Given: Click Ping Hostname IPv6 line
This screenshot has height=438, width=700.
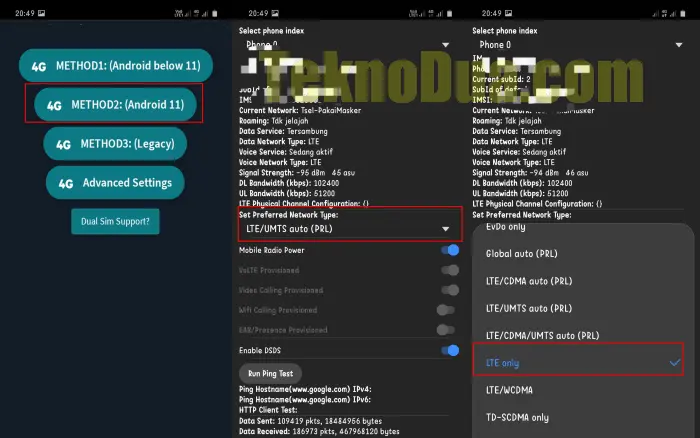Looking at the screenshot, I should click(x=305, y=400).
